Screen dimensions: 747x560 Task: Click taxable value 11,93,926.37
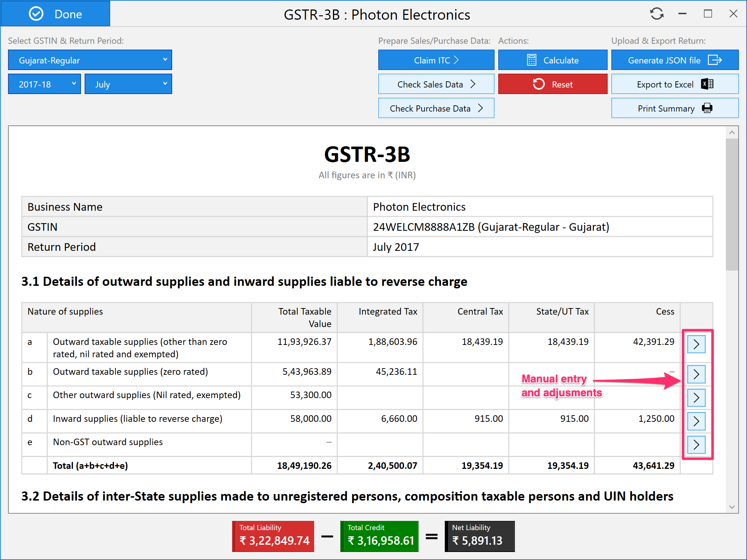coord(304,342)
